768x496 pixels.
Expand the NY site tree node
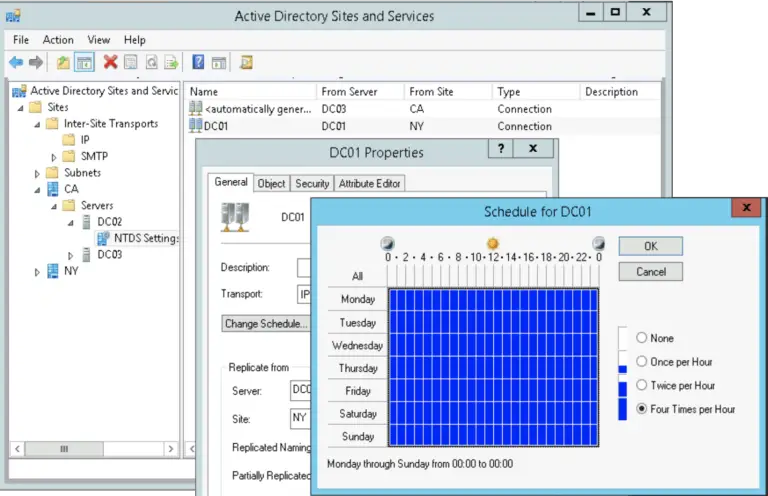click(39, 271)
